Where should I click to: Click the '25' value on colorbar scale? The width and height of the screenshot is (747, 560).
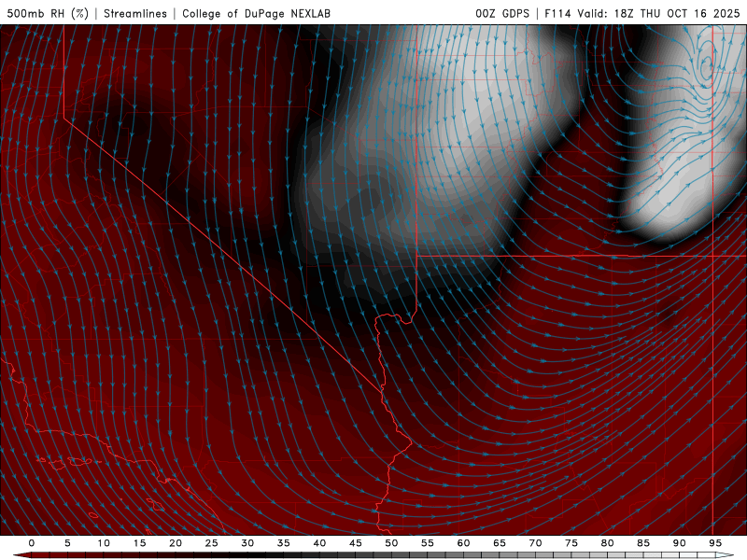coord(212,543)
